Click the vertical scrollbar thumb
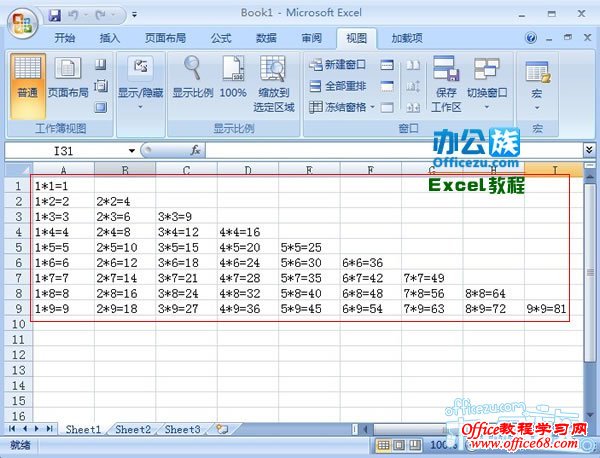The width and height of the screenshot is (600, 458). pyautogui.click(x=590, y=272)
